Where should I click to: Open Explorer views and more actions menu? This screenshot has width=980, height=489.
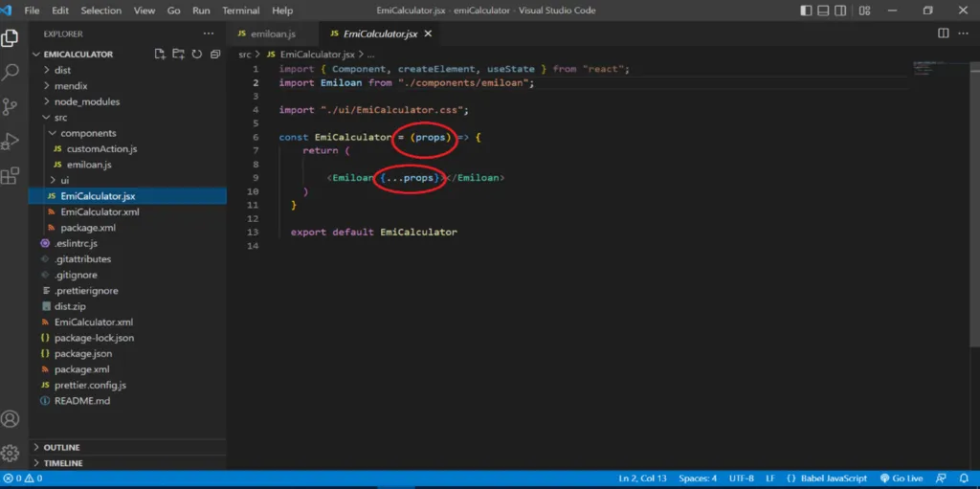click(208, 33)
